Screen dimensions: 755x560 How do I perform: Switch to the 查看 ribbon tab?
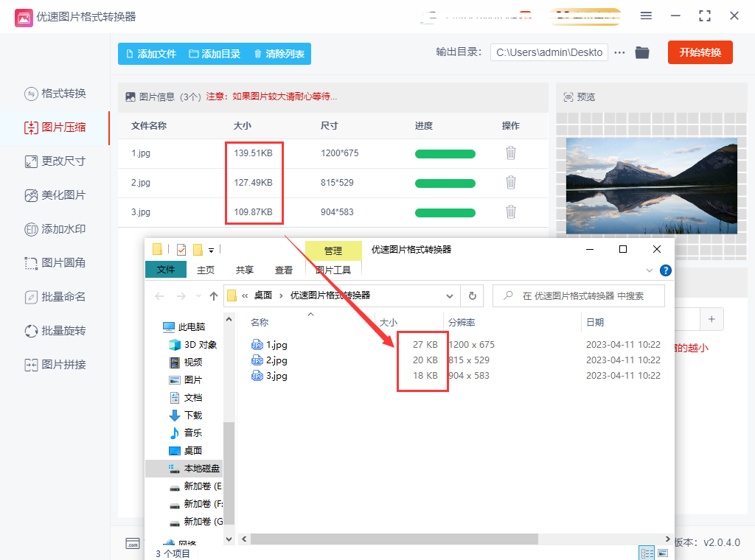click(x=284, y=270)
